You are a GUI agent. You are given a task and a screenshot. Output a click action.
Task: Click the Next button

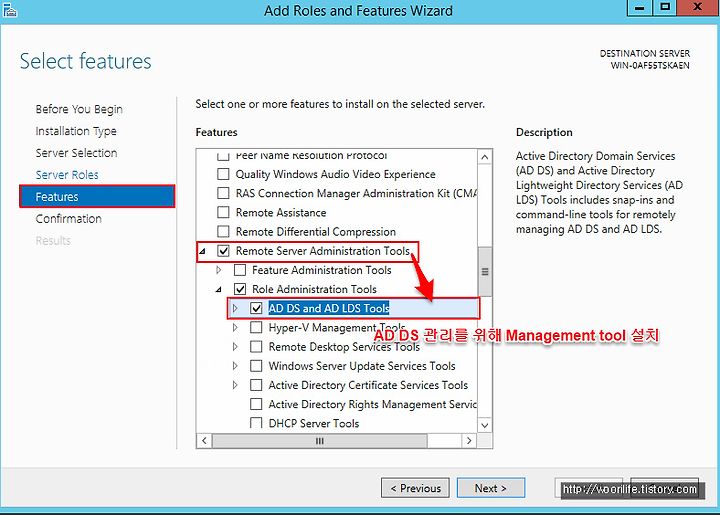[x=491, y=488]
